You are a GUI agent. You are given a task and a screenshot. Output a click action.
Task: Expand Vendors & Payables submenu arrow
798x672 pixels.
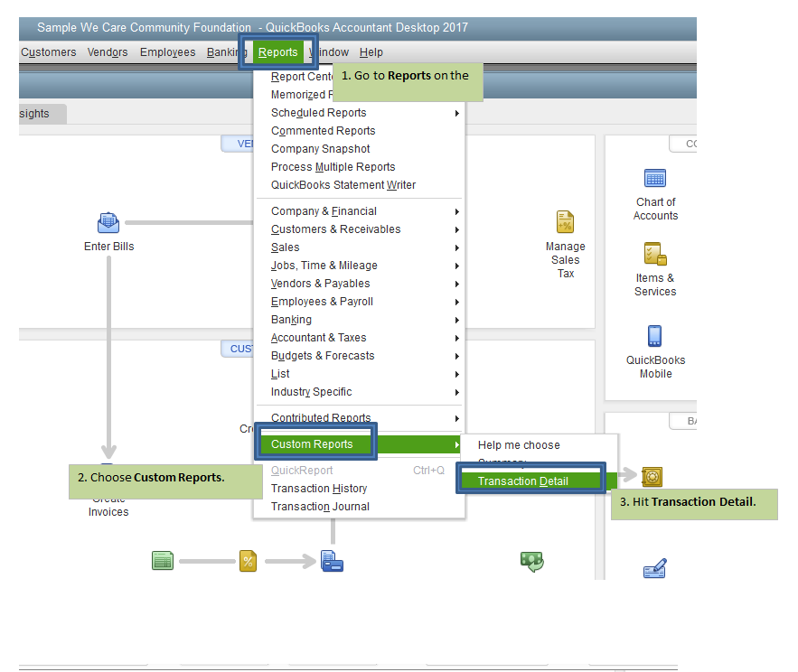coord(457,284)
